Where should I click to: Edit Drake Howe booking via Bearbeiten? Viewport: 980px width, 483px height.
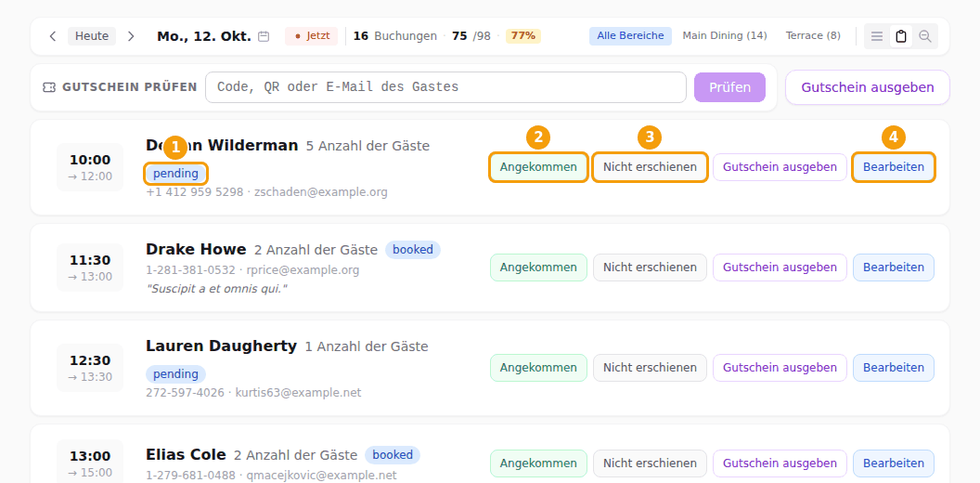[894, 268]
